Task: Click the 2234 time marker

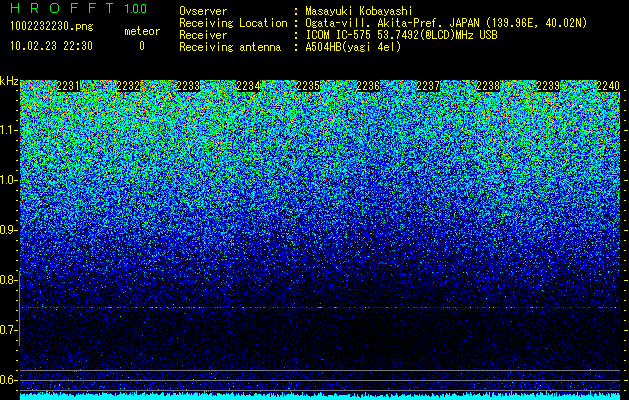Action: (248, 86)
